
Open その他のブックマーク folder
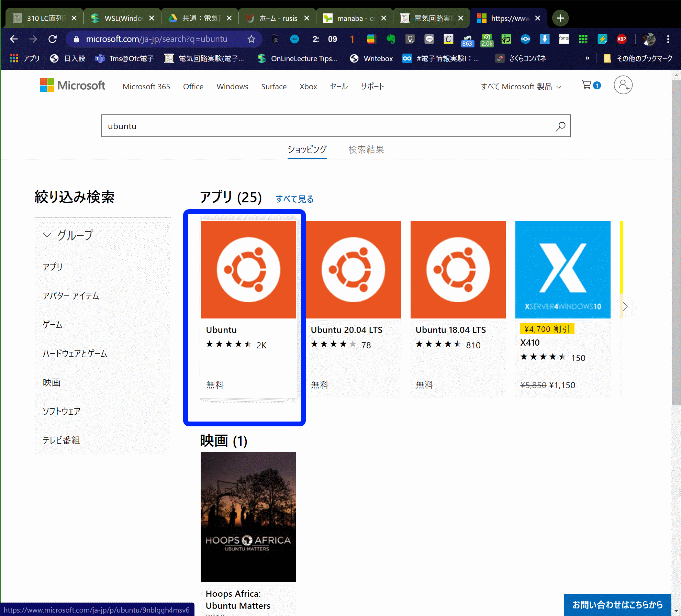(638, 58)
